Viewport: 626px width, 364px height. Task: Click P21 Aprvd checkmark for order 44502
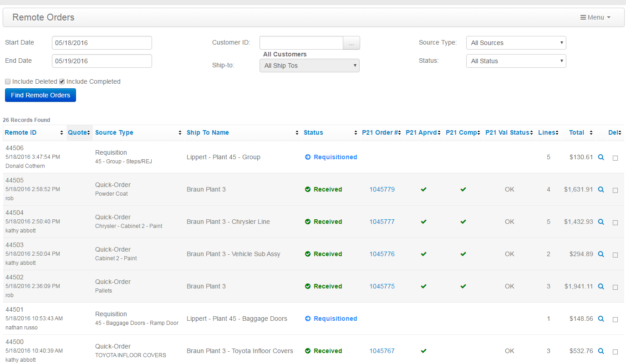point(423,286)
